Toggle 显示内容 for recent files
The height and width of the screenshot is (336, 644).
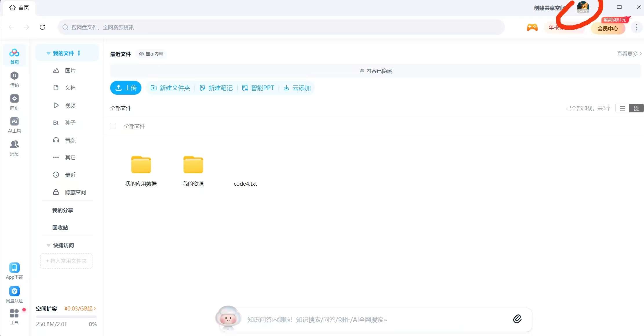151,54
